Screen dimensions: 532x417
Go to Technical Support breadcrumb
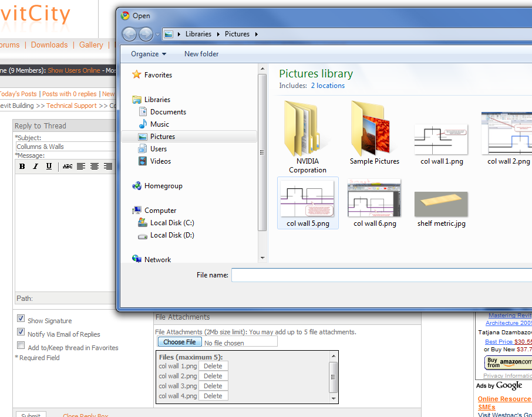tap(72, 106)
